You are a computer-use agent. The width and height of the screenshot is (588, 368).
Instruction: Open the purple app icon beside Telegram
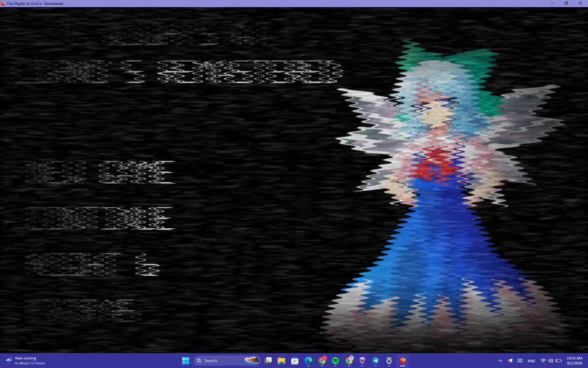(x=362, y=361)
